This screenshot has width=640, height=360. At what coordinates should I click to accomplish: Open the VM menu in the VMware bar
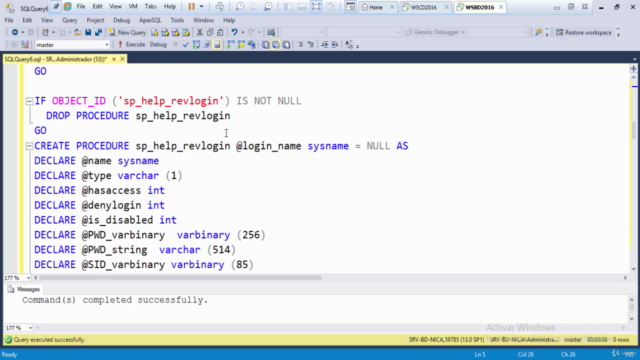point(133,7)
